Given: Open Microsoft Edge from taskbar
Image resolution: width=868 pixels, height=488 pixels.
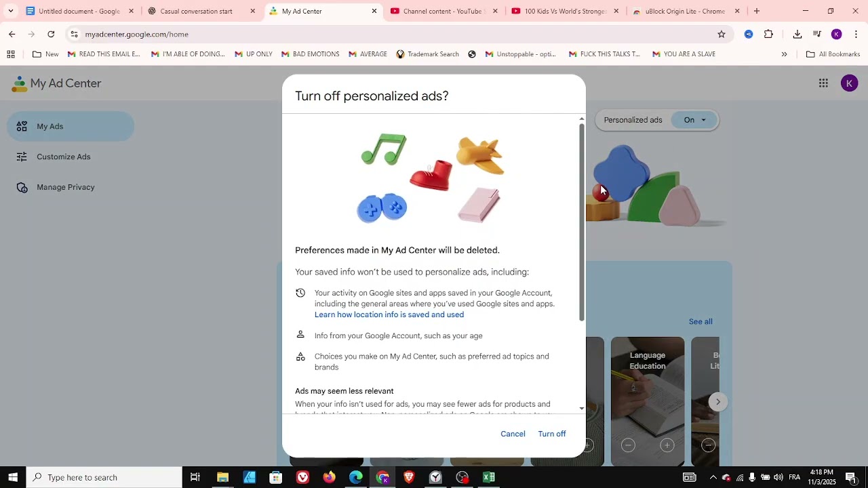Looking at the screenshot, I should (x=356, y=477).
